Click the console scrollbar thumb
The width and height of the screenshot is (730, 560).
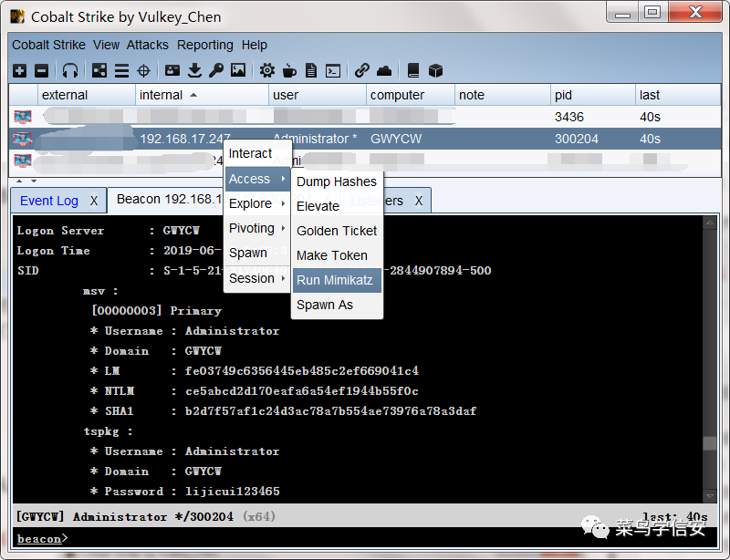(710, 443)
